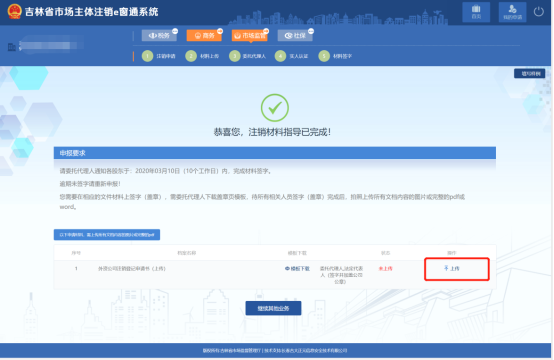Click the footer copyright text

[275, 350]
